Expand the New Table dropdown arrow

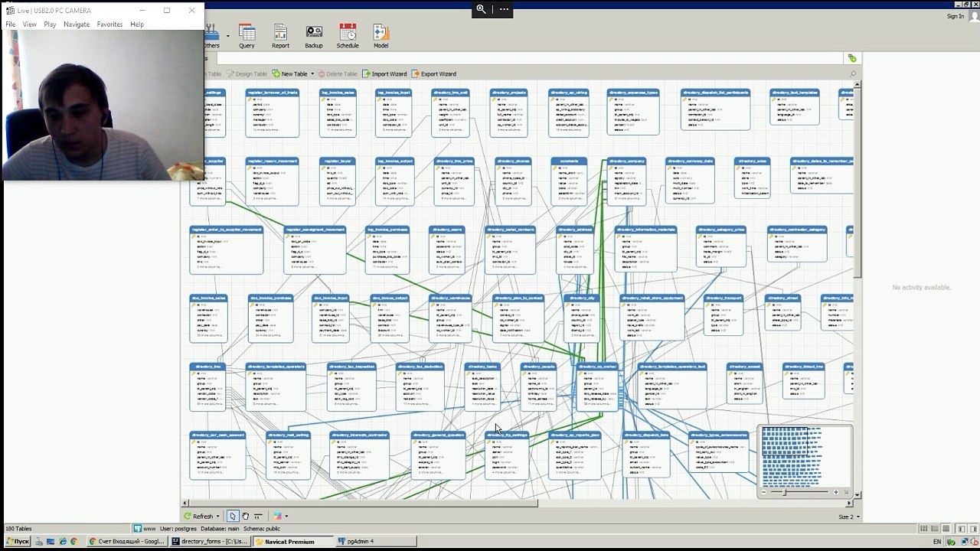tap(312, 74)
